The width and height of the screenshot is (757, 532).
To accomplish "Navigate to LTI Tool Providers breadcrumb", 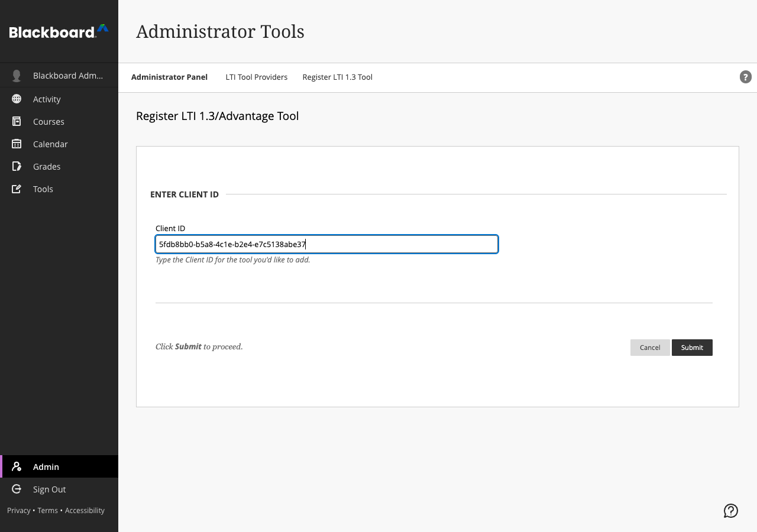I will pyautogui.click(x=256, y=77).
